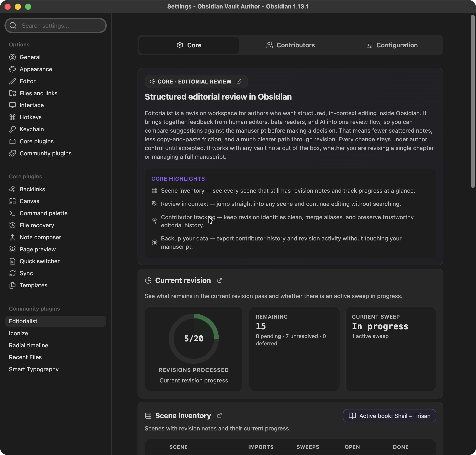The height and width of the screenshot is (455, 476).
Task: Click the Active book: Shail + Trisan button
Action: (x=389, y=416)
